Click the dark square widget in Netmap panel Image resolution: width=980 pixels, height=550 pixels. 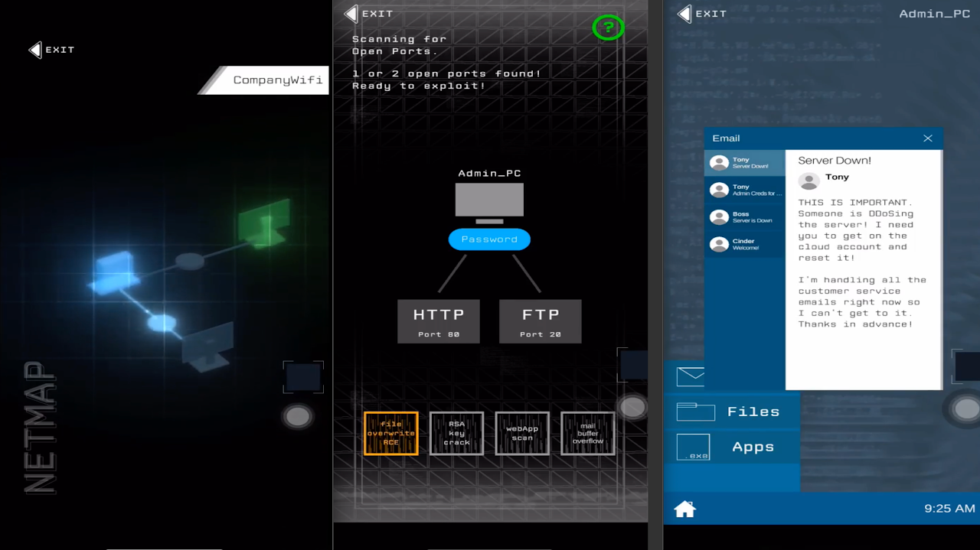pyautogui.click(x=303, y=378)
